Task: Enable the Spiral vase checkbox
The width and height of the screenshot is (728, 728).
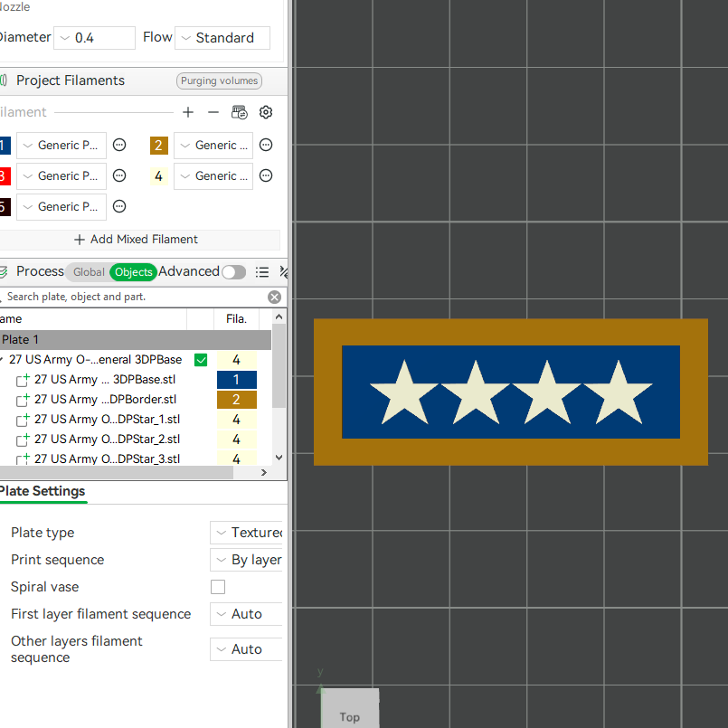Action: coord(218,587)
